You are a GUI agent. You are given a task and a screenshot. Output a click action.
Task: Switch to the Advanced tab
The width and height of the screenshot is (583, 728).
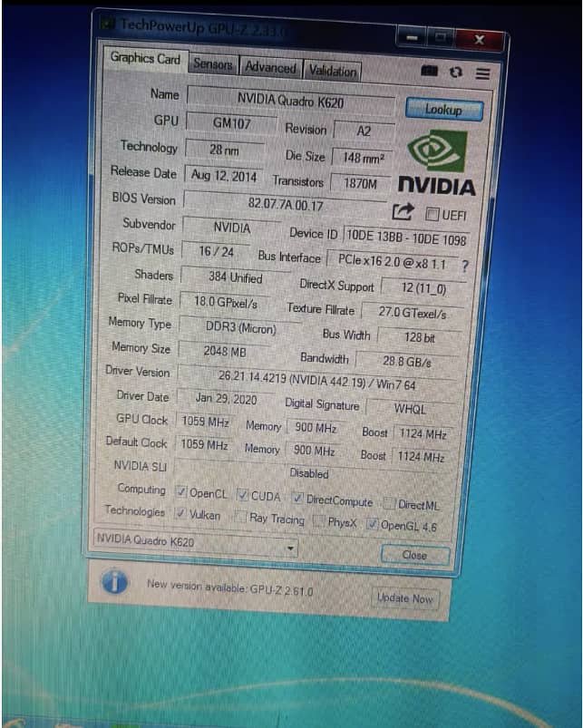pos(270,67)
